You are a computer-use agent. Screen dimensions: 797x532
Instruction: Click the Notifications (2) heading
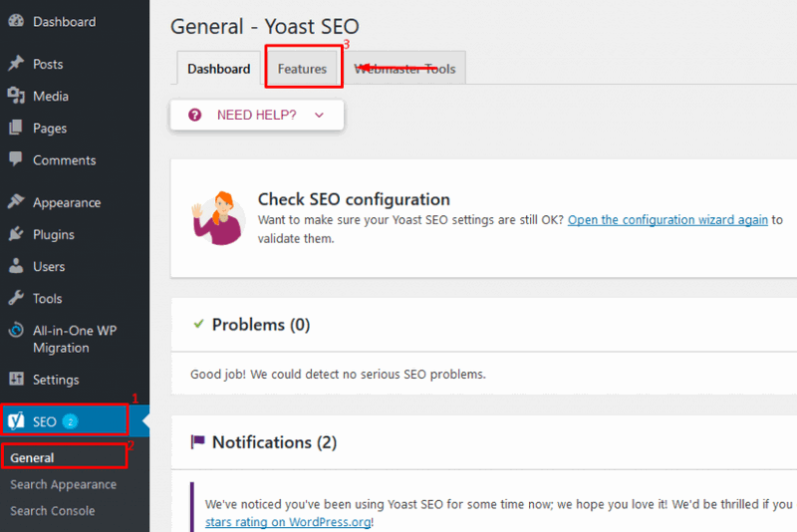(x=275, y=442)
